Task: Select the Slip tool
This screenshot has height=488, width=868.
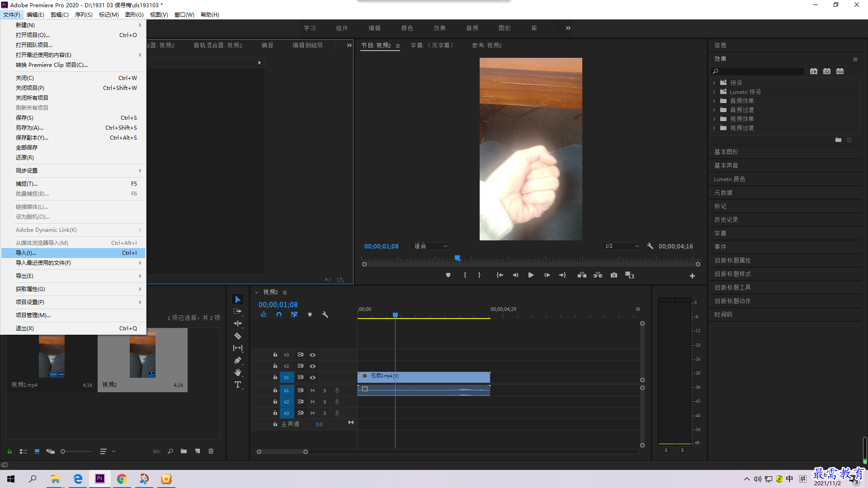Action: [x=238, y=348]
